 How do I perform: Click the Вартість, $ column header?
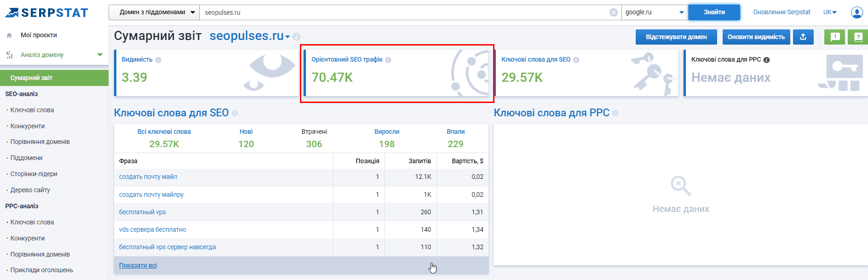point(467,161)
